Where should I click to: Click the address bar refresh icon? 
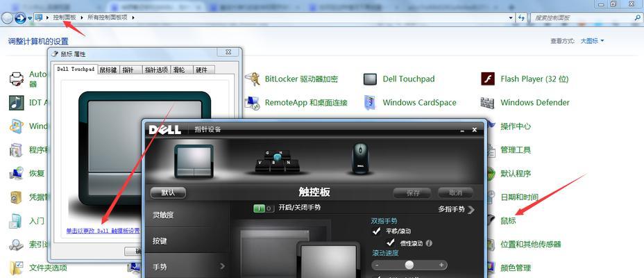[522, 17]
